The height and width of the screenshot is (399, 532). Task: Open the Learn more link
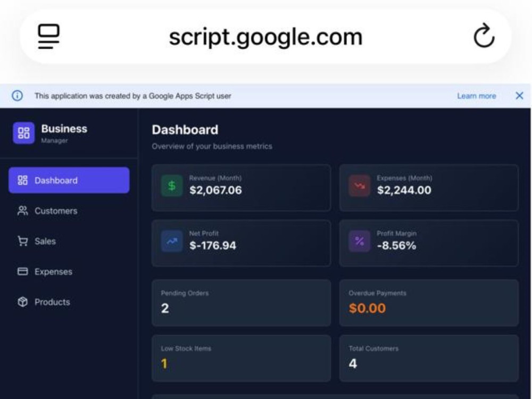(x=476, y=96)
